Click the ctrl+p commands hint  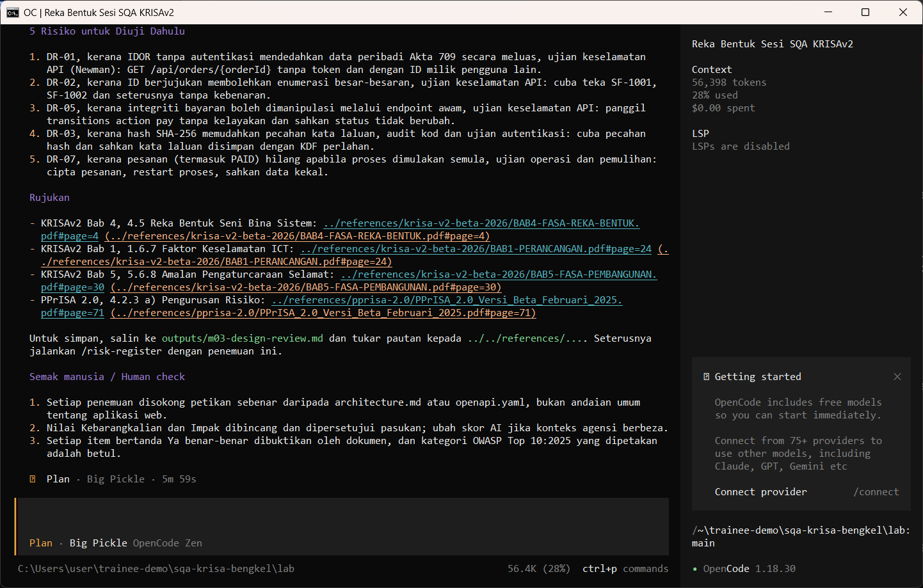(625, 569)
